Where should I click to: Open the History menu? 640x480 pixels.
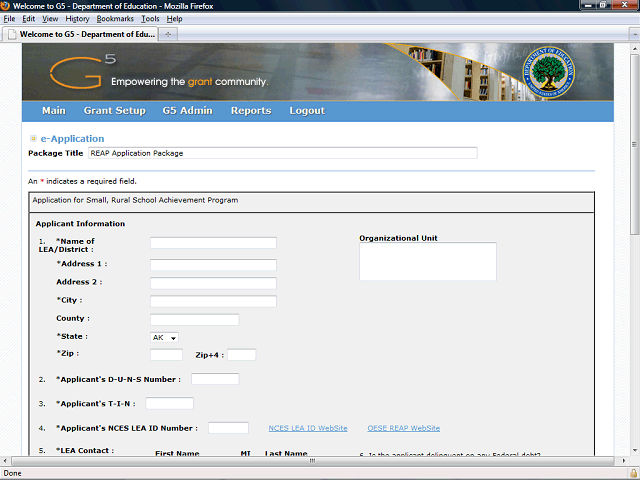tap(77, 19)
